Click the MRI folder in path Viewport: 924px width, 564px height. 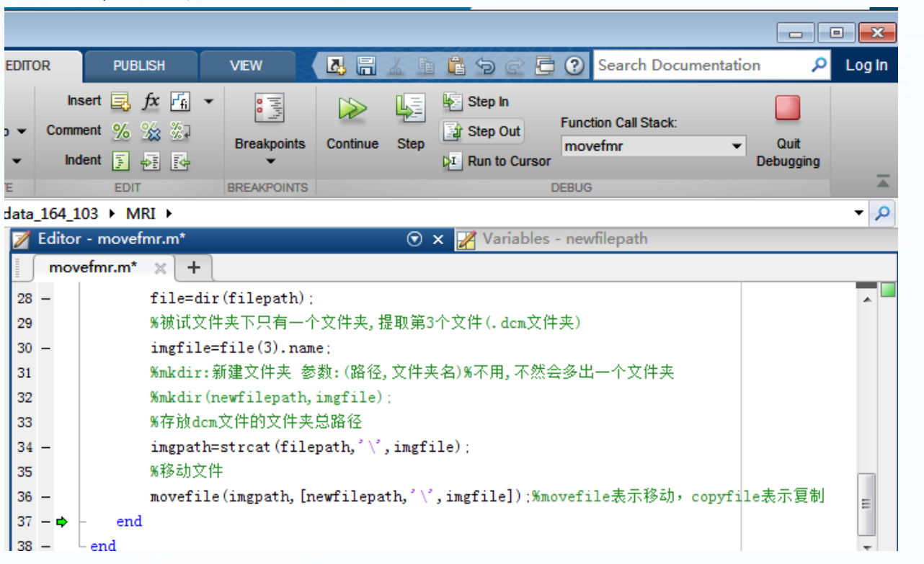[141, 213]
